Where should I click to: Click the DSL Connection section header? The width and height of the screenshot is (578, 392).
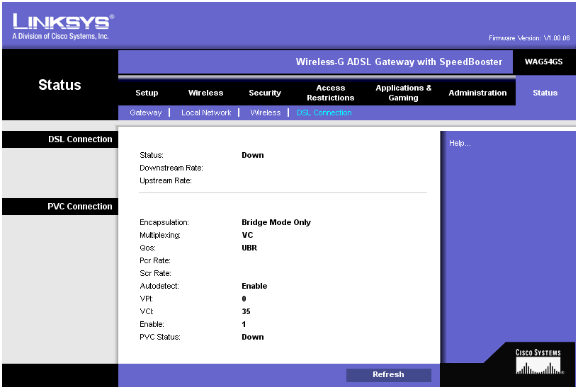(80, 139)
